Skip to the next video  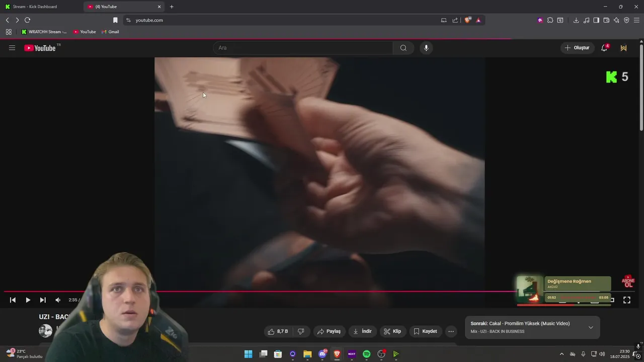tap(43, 300)
